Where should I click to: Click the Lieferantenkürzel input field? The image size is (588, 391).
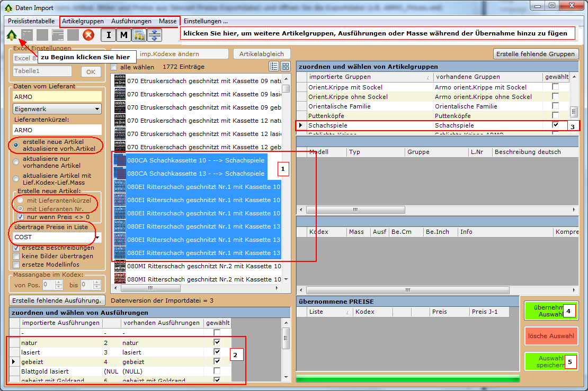pos(57,130)
